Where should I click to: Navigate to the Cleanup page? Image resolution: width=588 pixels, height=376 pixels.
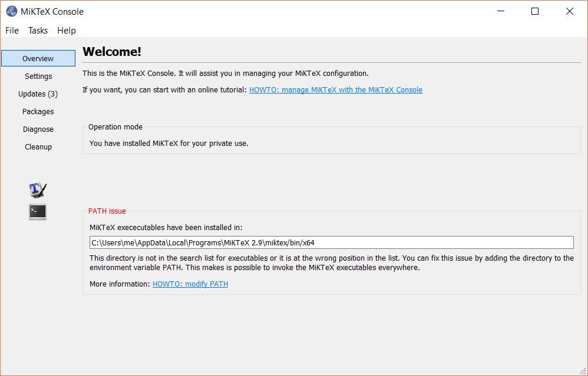[38, 147]
